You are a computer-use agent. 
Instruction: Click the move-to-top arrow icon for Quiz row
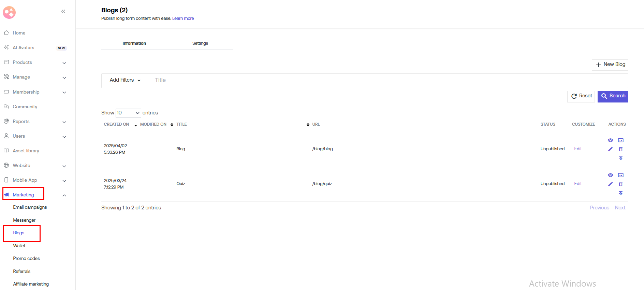(x=620, y=193)
